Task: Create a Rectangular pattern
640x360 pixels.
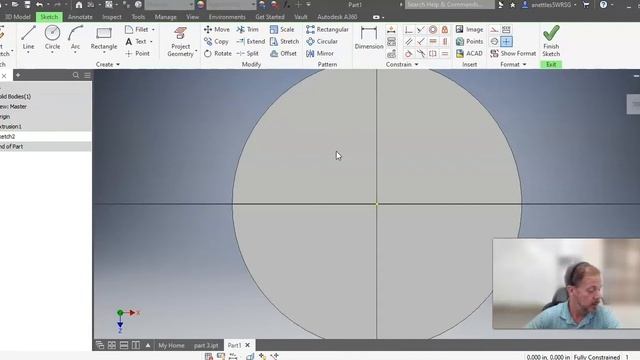Action: pyautogui.click(x=327, y=29)
